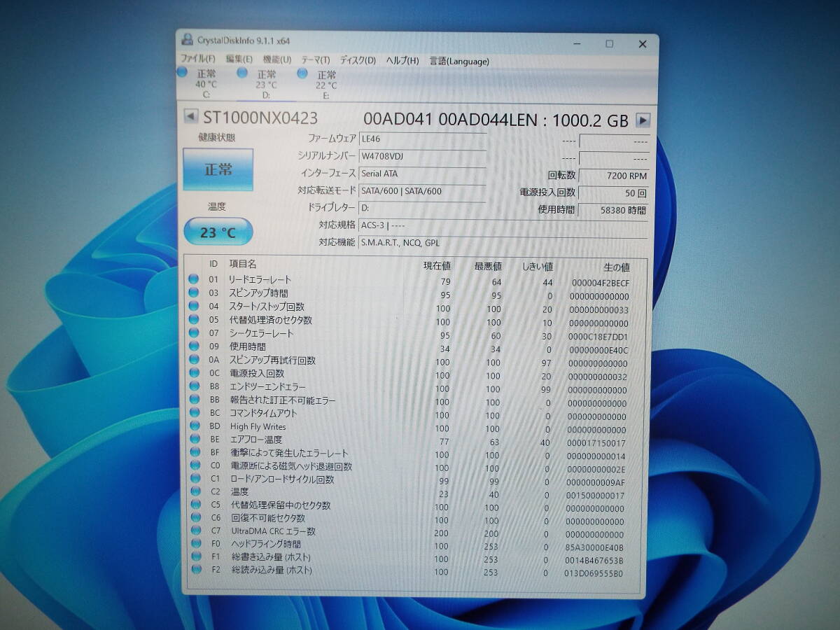
Task: Click the CrystalDiskInfo title bar icon
Action: click(187, 41)
